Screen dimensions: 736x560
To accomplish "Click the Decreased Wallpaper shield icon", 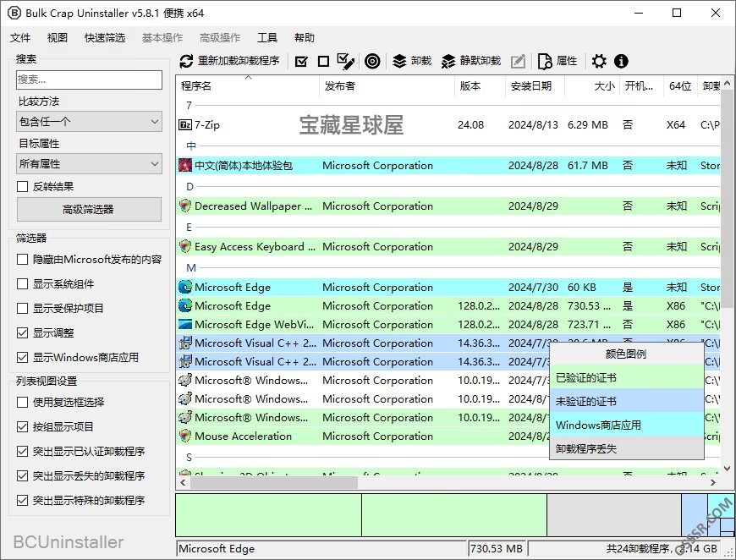I will (185, 206).
